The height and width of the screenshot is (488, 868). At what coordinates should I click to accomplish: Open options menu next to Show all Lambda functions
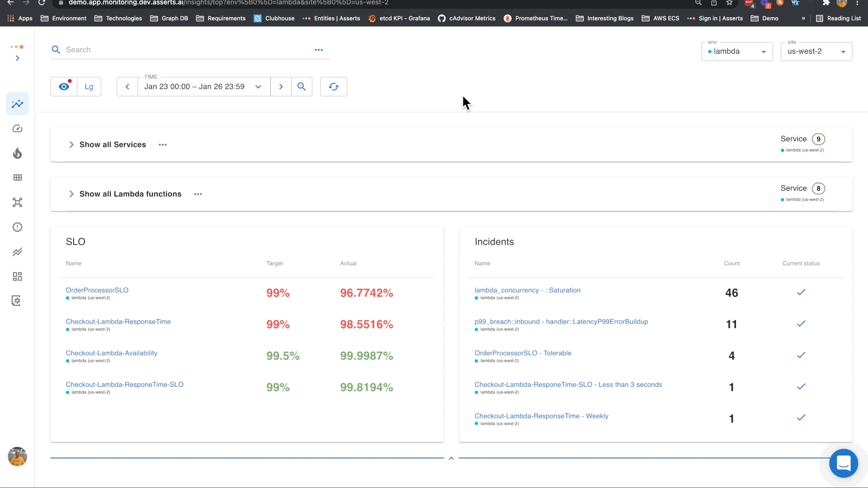tap(198, 194)
